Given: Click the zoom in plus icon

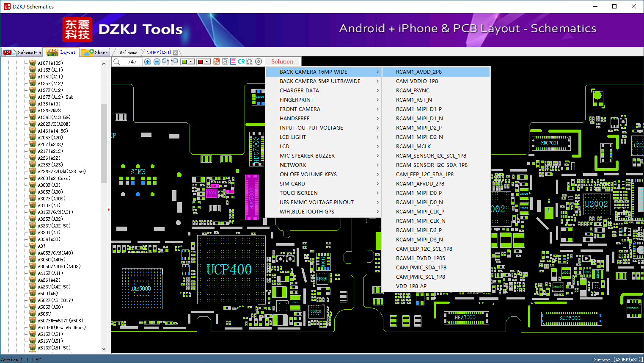Looking at the screenshot, I should [x=148, y=62].
